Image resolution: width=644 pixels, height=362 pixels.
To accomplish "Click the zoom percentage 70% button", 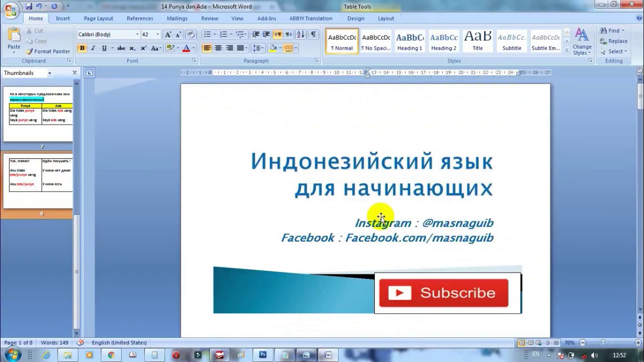I will click(x=569, y=343).
